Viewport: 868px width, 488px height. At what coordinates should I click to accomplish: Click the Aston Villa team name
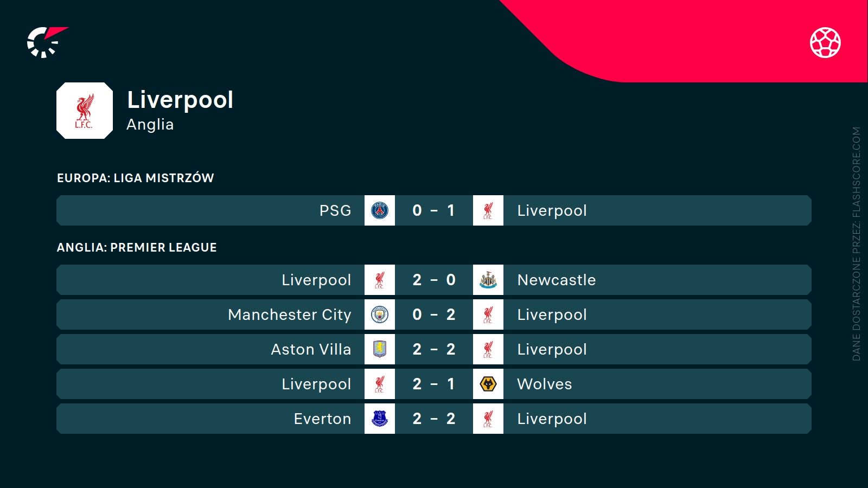click(311, 349)
